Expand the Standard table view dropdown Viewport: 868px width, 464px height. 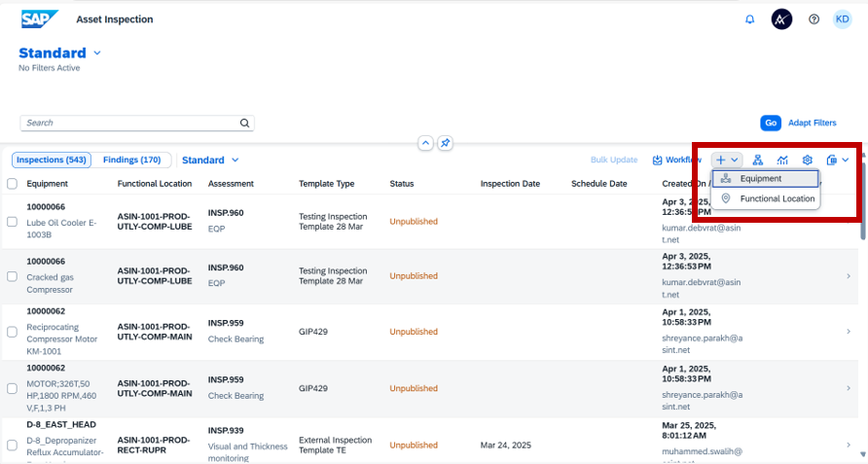pyautogui.click(x=235, y=161)
